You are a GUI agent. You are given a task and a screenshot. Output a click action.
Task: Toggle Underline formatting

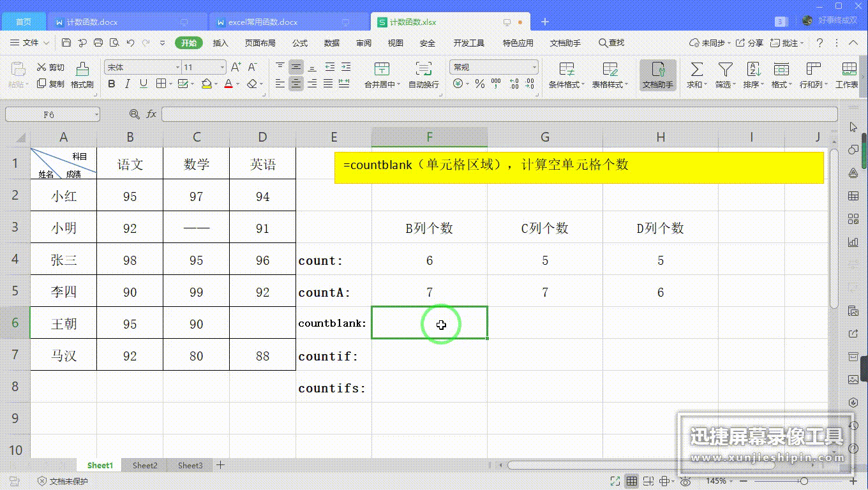[143, 84]
